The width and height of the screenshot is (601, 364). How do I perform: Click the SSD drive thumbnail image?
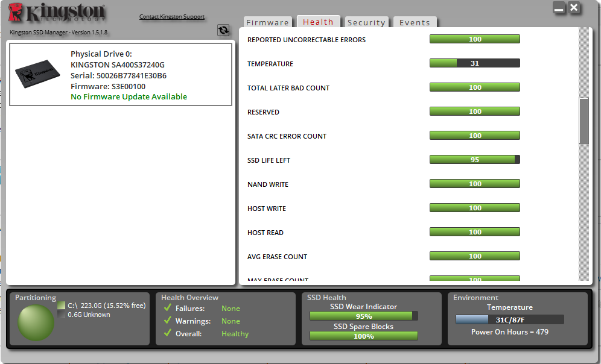[37, 74]
